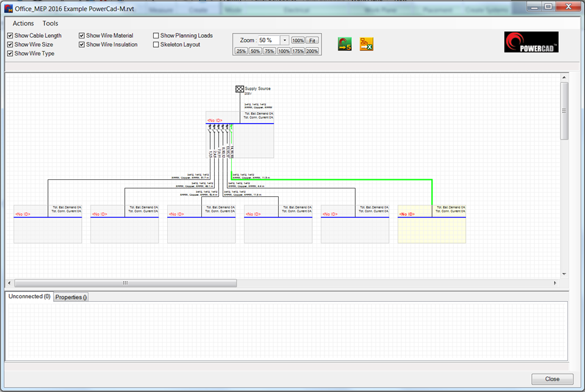Export the schematic to PowerCad-5
This screenshot has width=585, height=392.
(344, 44)
